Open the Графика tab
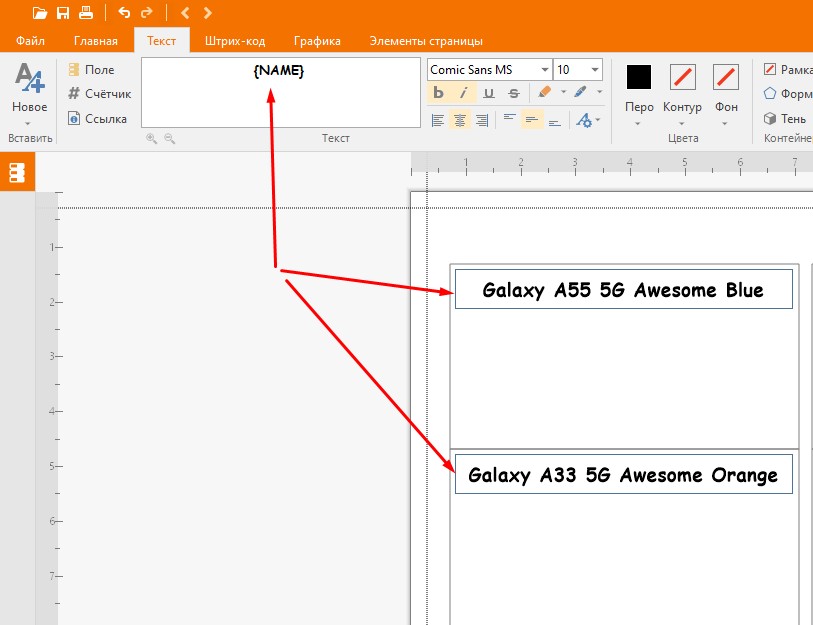 [x=317, y=41]
